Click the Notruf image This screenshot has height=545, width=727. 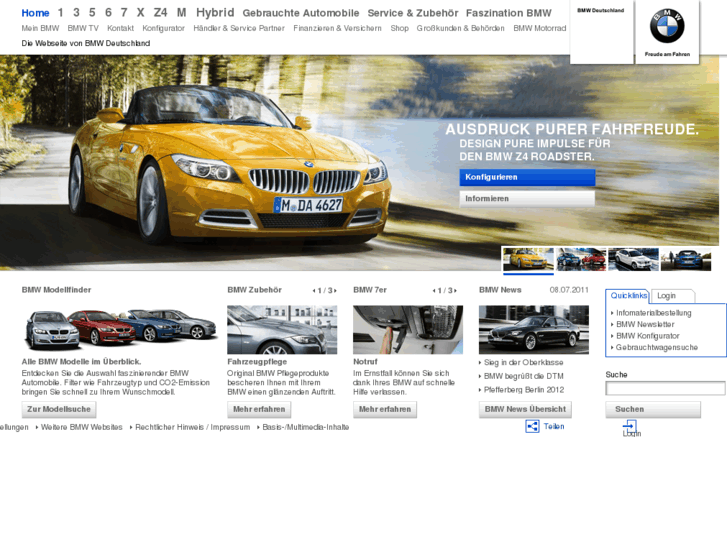(x=408, y=330)
